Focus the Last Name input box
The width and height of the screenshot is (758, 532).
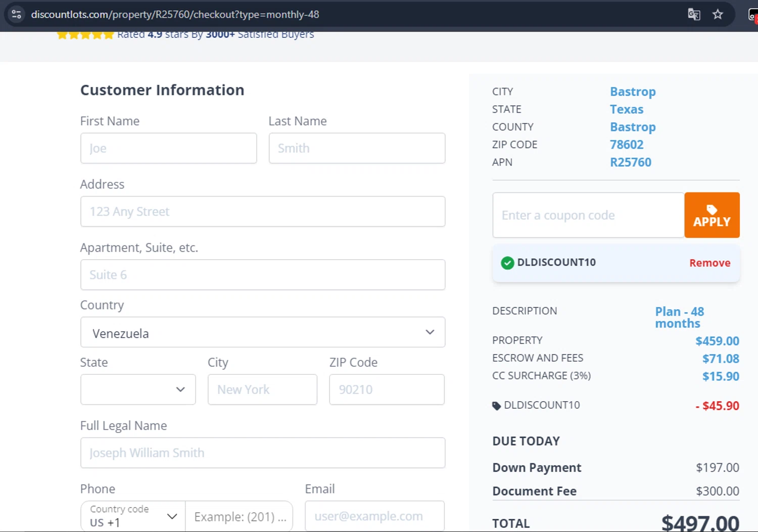coord(357,149)
